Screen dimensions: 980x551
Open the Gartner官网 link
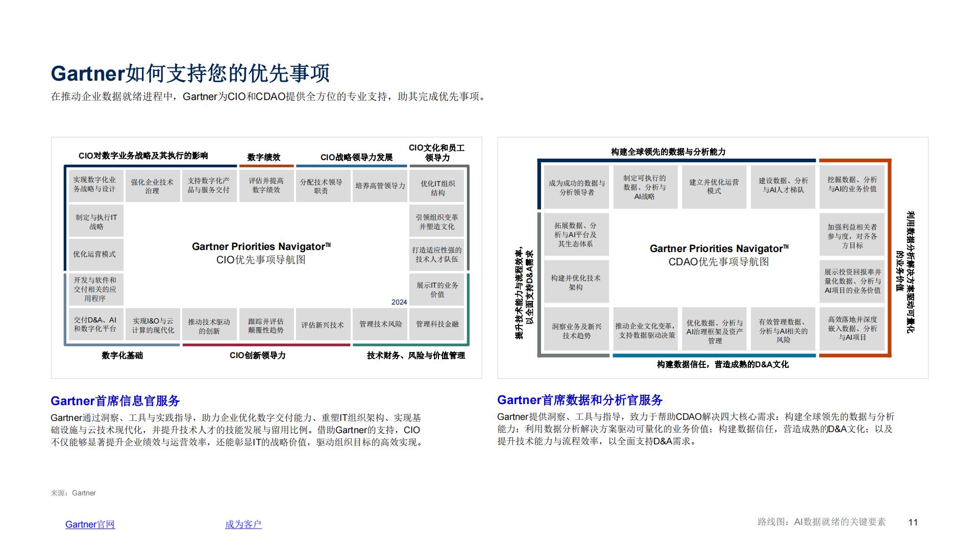pos(90,524)
